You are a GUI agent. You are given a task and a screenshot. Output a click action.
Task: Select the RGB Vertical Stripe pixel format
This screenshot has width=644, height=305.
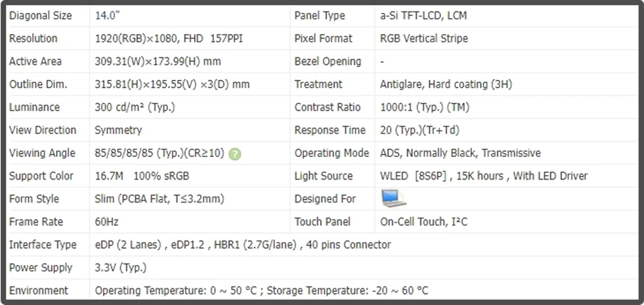424,39
